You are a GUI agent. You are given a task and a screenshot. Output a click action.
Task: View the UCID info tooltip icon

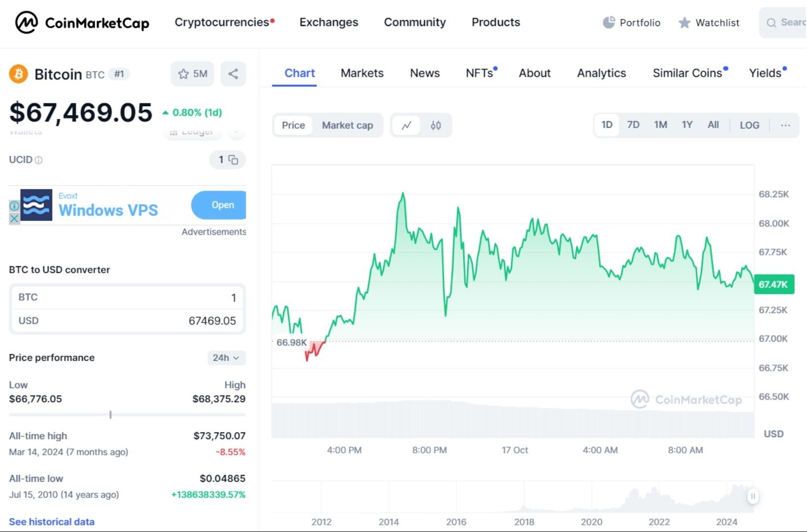[38, 160]
